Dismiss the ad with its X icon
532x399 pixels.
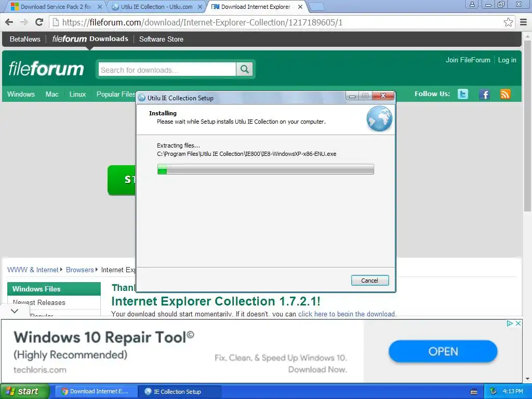pyautogui.click(x=518, y=323)
